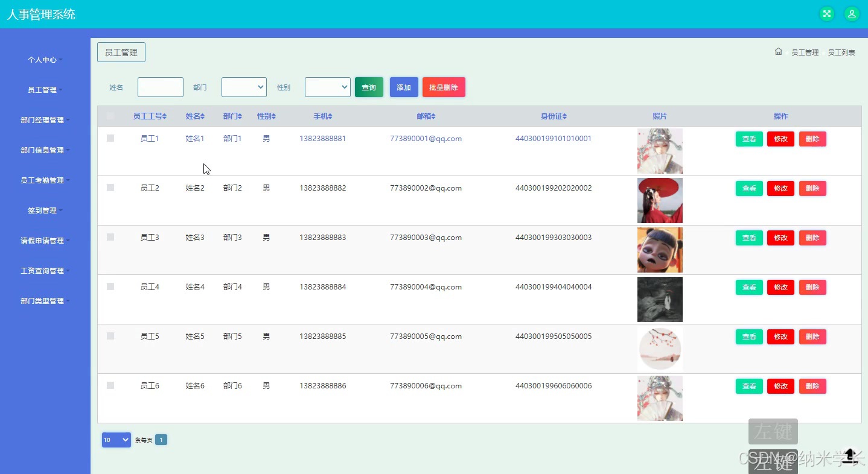Sort by 身份证 column header
The width and height of the screenshot is (868, 474).
point(554,116)
